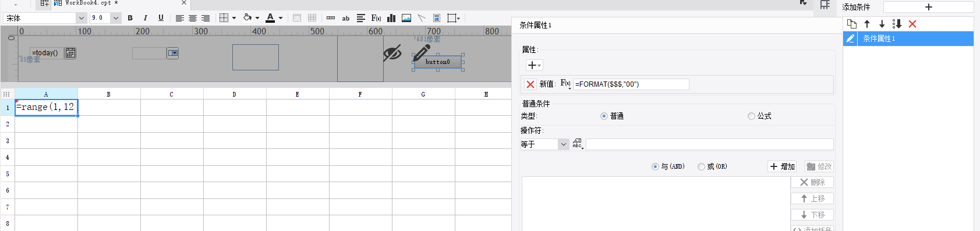Insert a formula with the F(x) toolbar icon
The width and height of the screenshot is (980, 231).
click(x=376, y=18)
